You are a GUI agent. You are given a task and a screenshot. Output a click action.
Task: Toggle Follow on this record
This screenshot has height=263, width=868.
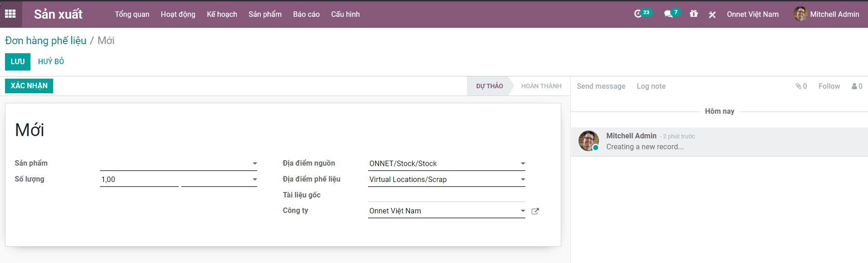click(829, 86)
